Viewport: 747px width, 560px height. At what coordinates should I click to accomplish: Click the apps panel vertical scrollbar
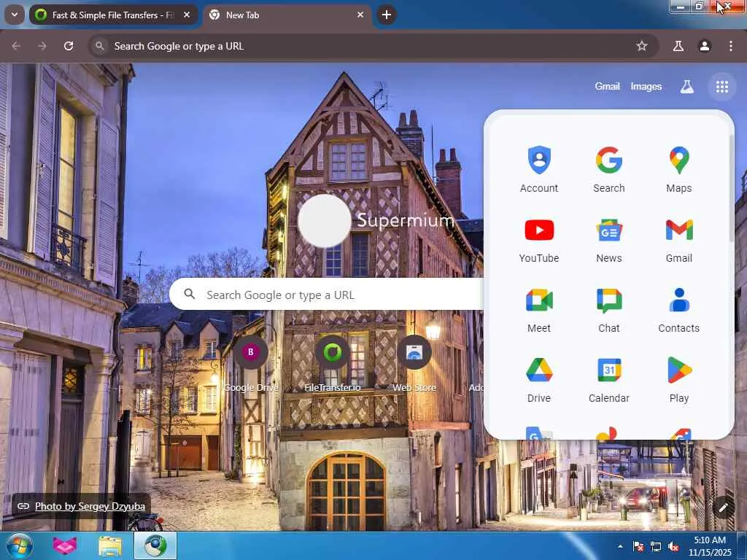731,187
